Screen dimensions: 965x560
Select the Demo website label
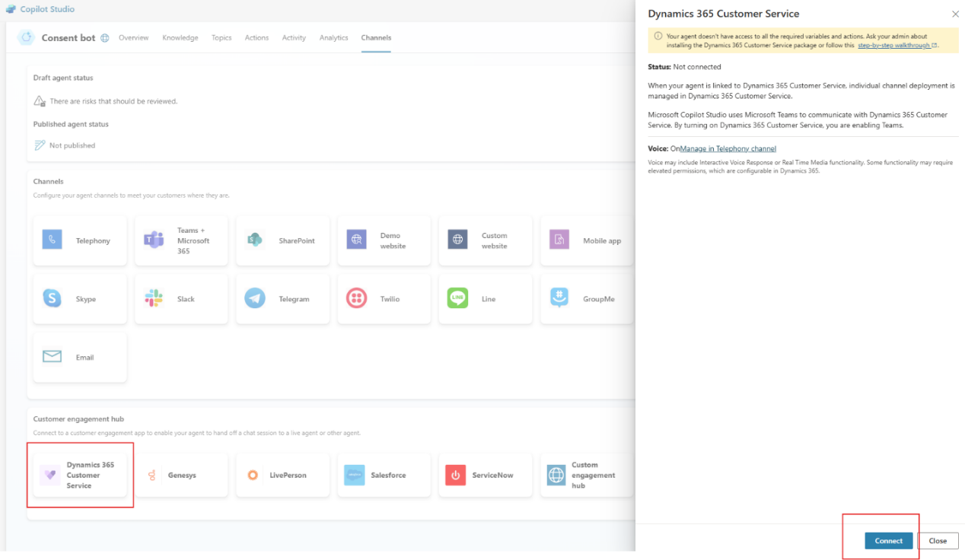pyautogui.click(x=393, y=241)
